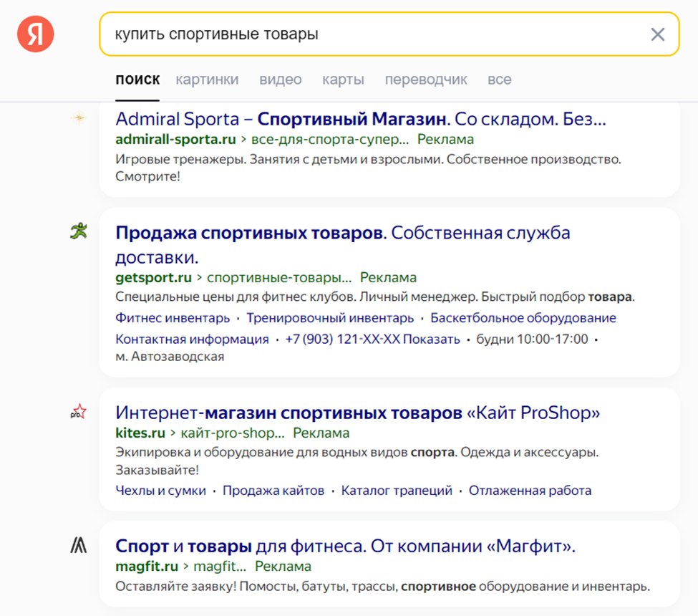Click Реклама label next to kites.ru
The image size is (698, 616).
(x=321, y=433)
